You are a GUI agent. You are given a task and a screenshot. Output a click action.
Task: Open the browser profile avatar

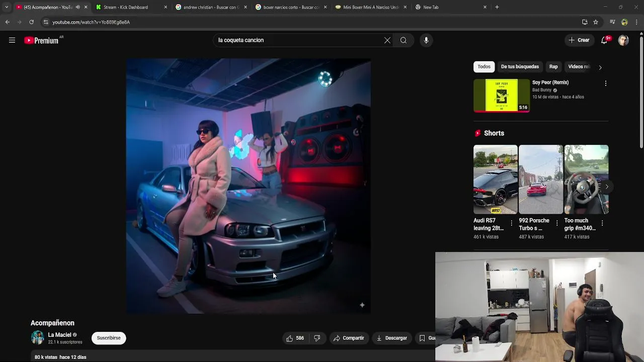624,22
